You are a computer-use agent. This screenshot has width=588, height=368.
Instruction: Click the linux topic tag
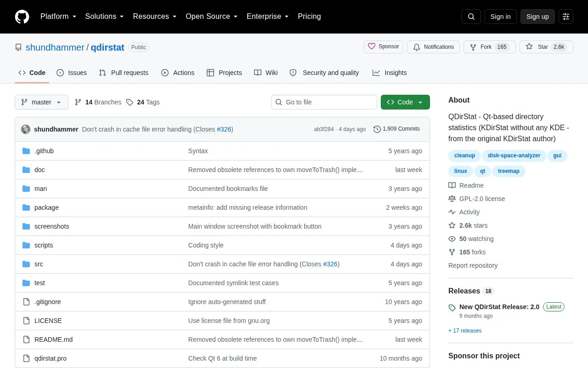[x=461, y=171]
